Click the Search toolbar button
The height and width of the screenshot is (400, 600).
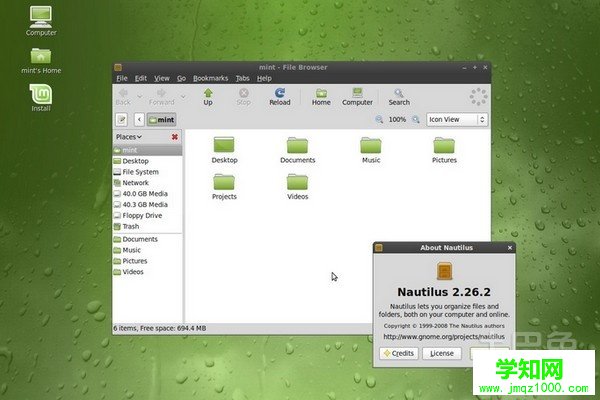pos(399,97)
